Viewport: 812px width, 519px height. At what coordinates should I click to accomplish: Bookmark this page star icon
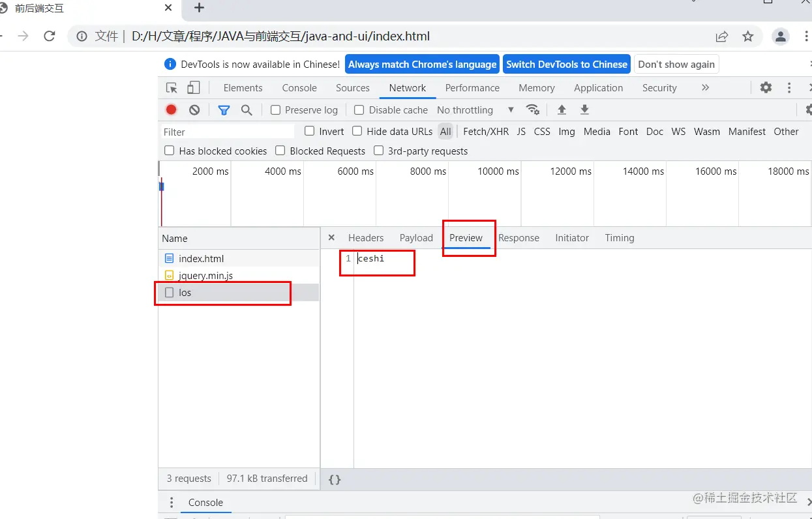[x=748, y=37]
